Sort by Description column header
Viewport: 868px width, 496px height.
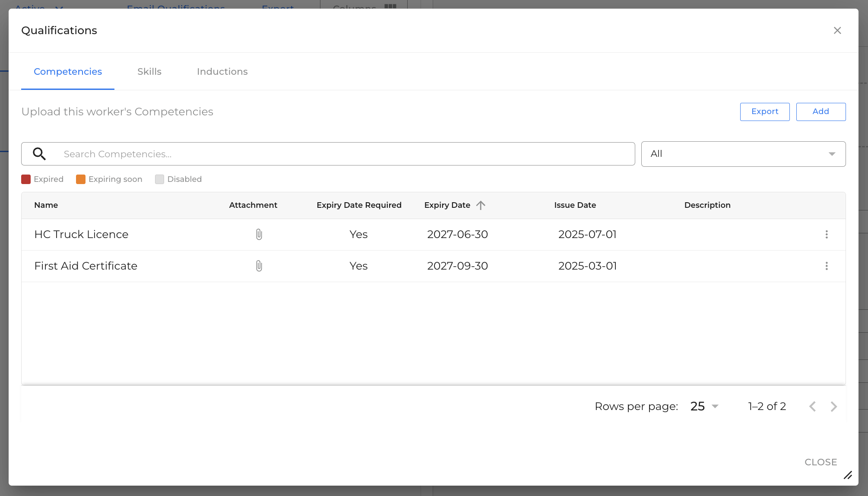[x=707, y=205]
